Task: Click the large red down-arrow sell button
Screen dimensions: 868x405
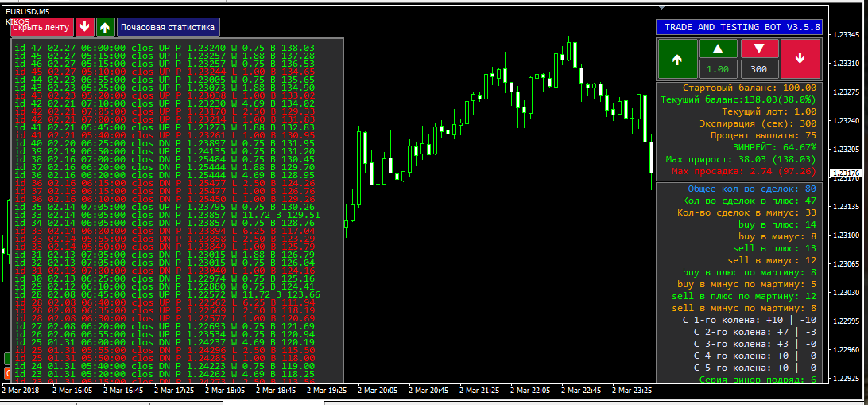Action: point(800,59)
